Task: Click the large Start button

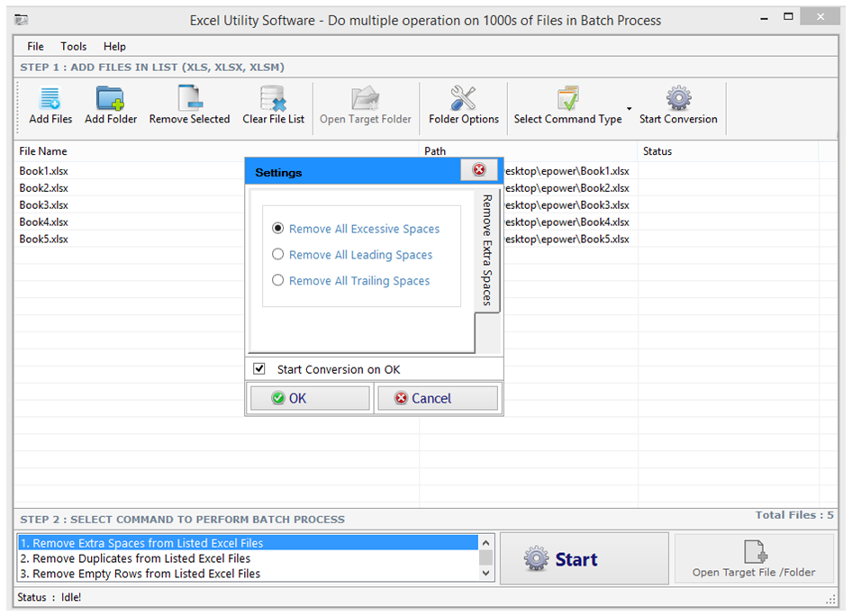Action: click(x=585, y=559)
